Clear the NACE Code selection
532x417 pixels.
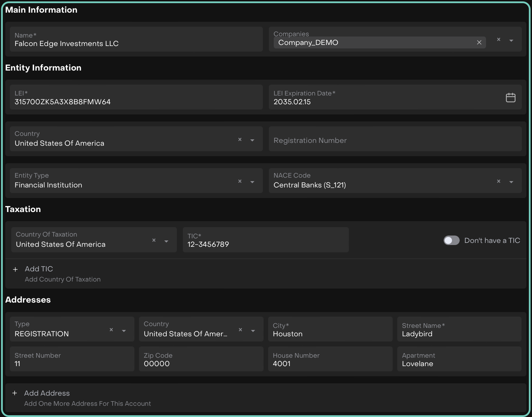(498, 181)
